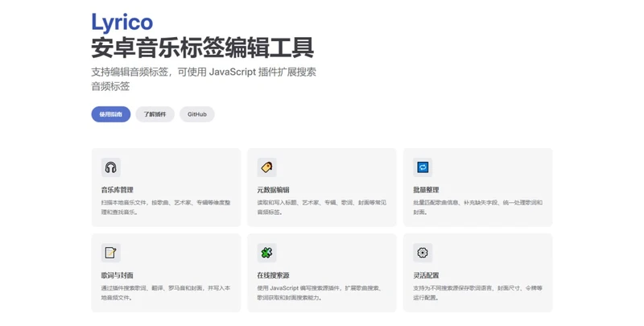
Task: Click the tag icon for 元数据编辑
Action: pyautogui.click(x=267, y=167)
